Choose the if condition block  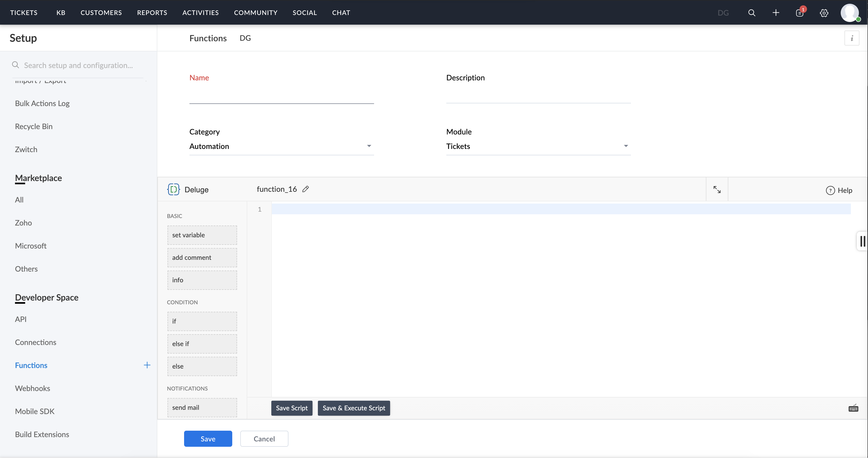click(x=202, y=321)
